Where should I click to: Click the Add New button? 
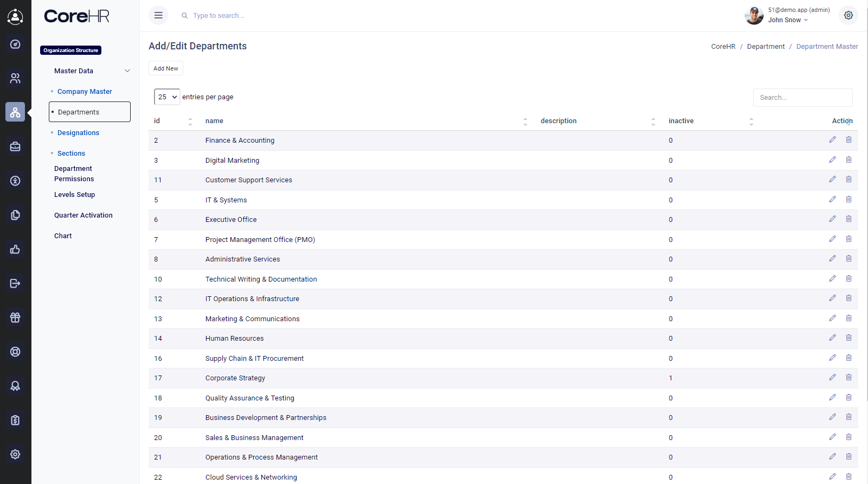165,68
